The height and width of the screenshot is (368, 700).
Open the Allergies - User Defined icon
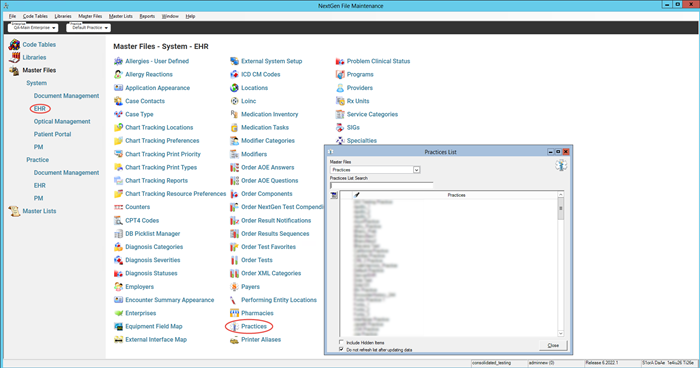(118, 61)
